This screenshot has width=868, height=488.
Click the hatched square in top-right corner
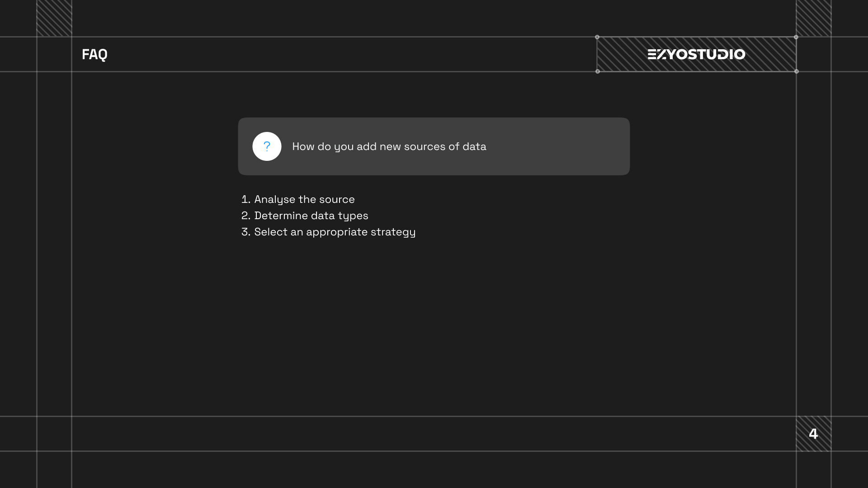pos(814,18)
